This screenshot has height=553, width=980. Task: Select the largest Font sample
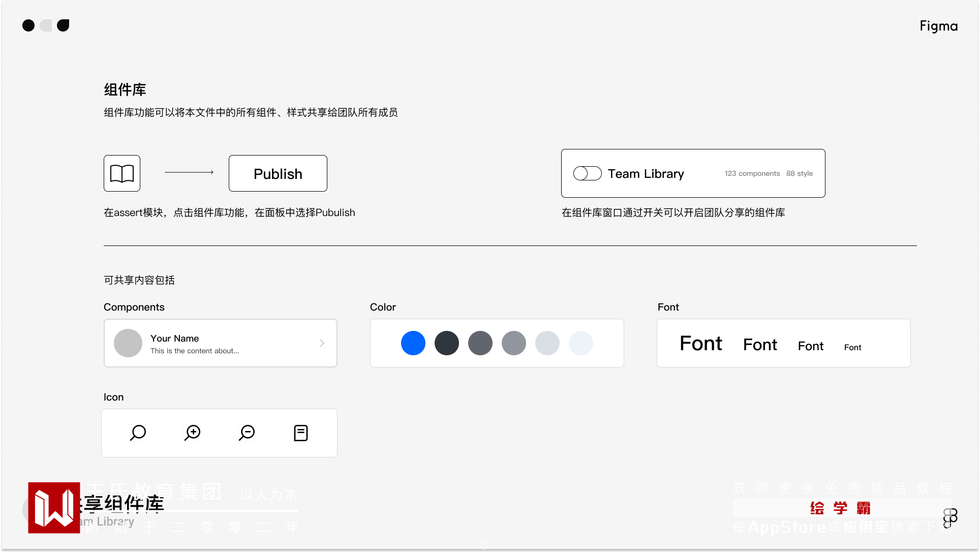701,344
